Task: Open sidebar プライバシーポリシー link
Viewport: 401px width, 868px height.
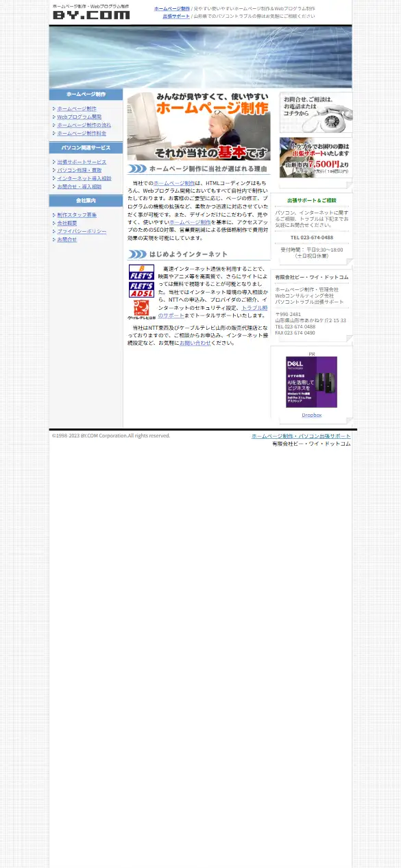Action: [x=82, y=231]
